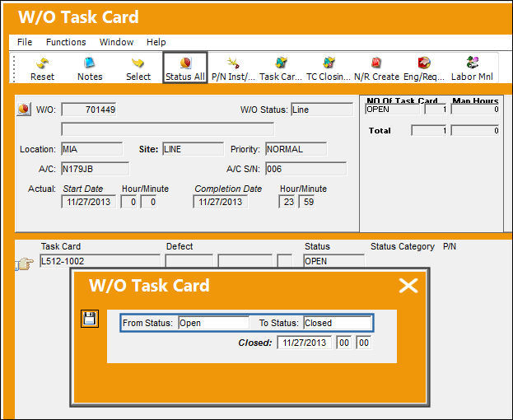Image resolution: width=513 pixels, height=420 pixels.
Task: Click the Total man hours field
Action: (475, 130)
